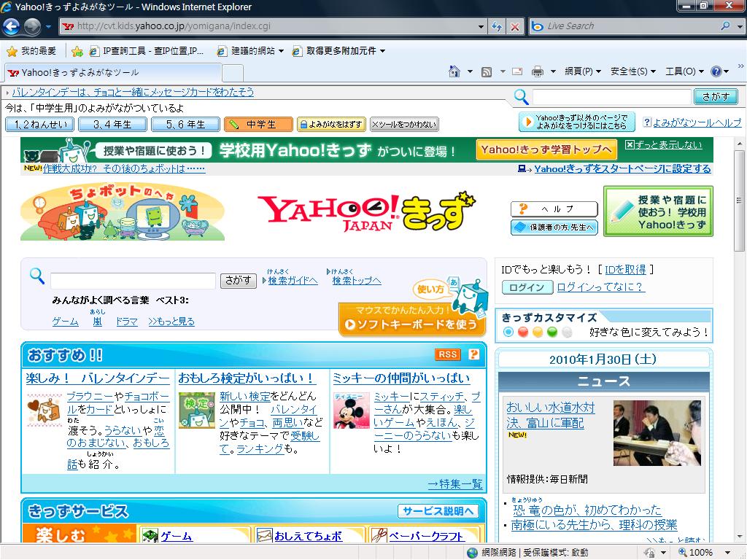
Task: Click the orange RSS badge in おすすめ header
Action: pyautogui.click(x=447, y=354)
